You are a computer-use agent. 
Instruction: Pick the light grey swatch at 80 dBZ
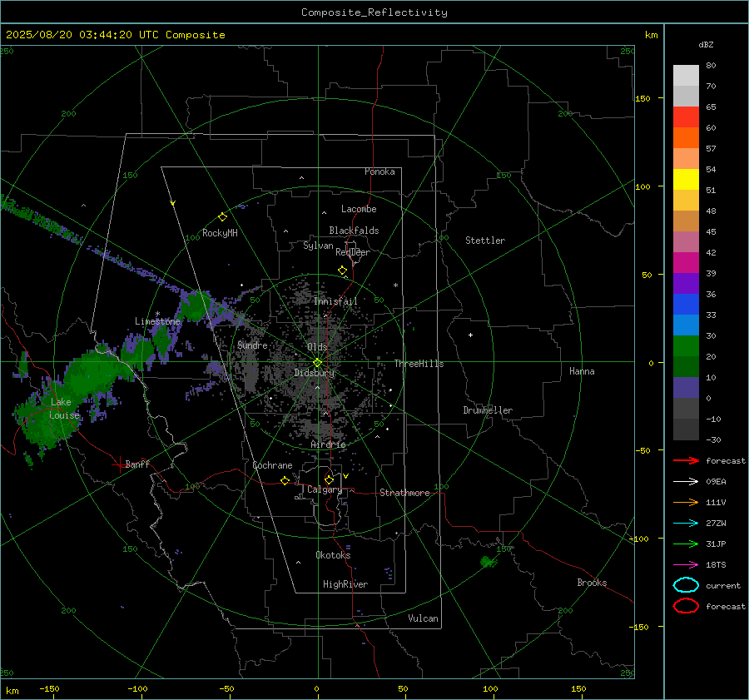686,75
